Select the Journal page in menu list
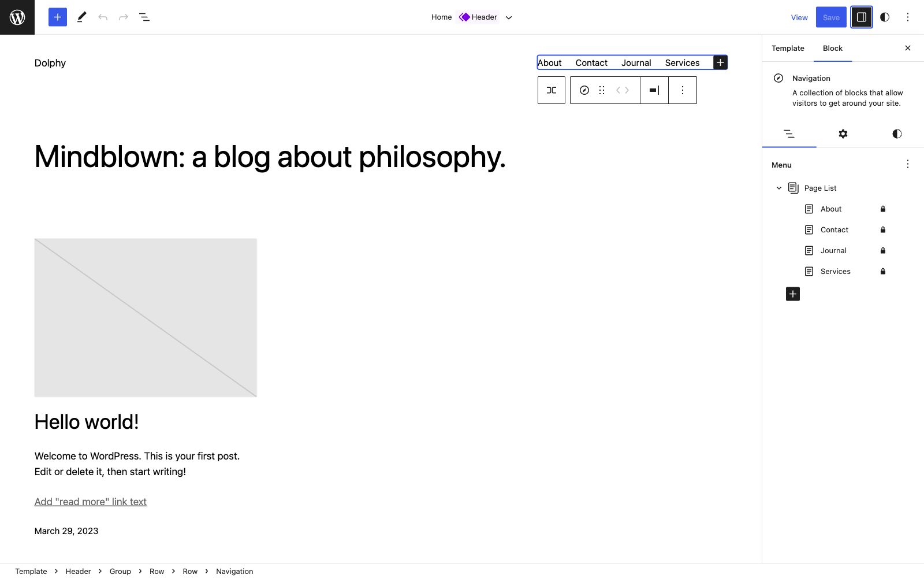 tap(833, 250)
